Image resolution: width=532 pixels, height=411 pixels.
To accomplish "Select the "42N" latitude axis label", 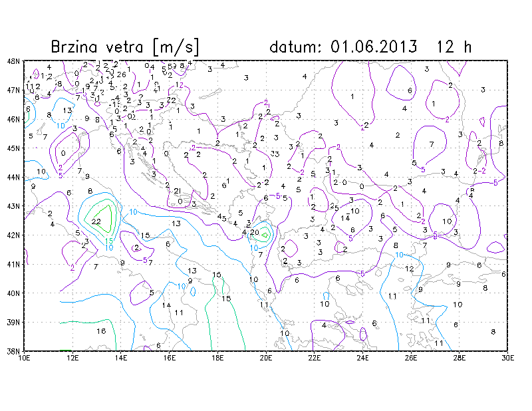I will 13,235.
